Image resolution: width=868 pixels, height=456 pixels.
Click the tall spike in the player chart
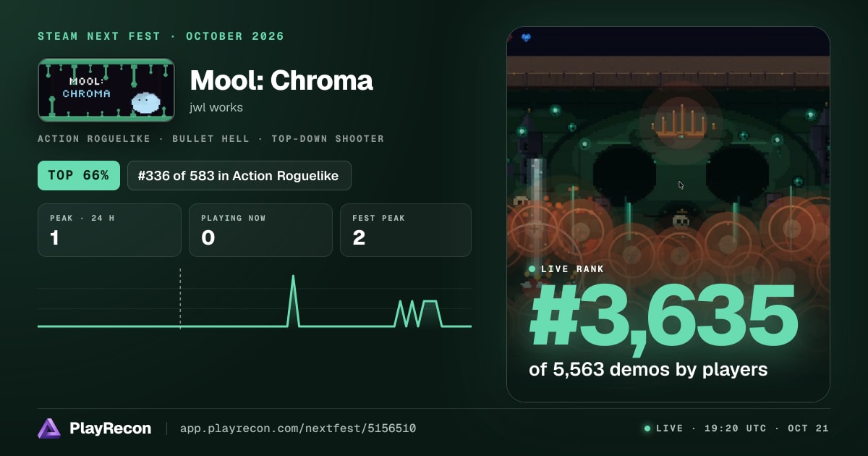(293, 300)
